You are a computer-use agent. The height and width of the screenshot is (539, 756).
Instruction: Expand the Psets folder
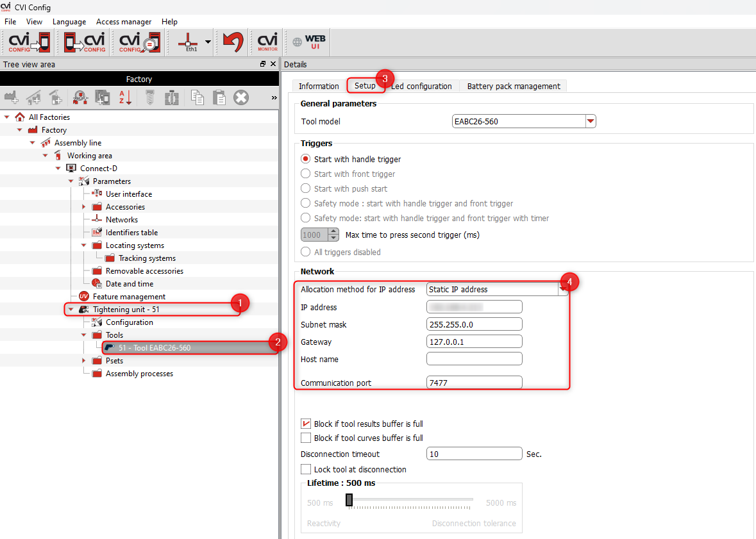pos(84,361)
